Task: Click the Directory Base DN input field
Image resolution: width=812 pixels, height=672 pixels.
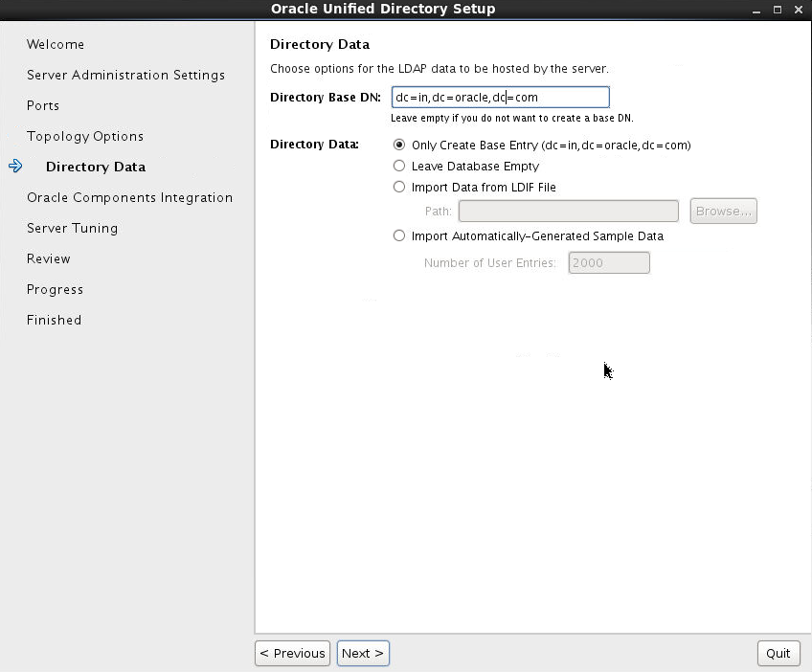Action: coord(500,98)
